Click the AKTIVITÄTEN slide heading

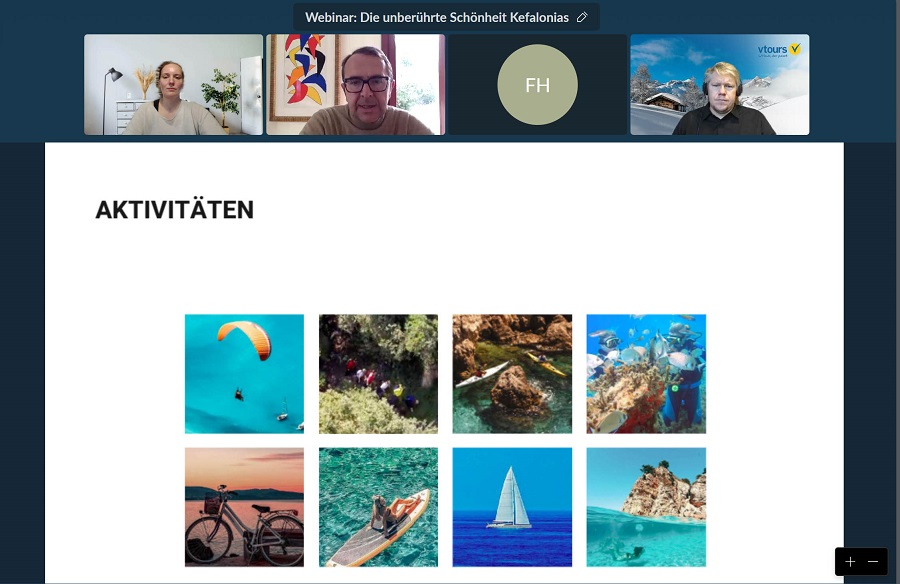click(x=174, y=210)
